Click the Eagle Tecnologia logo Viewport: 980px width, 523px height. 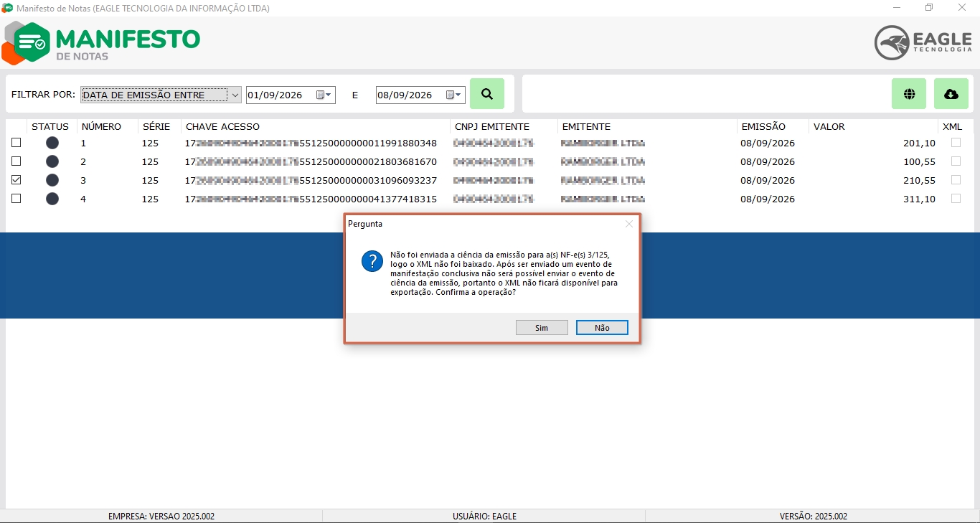[x=923, y=42]
